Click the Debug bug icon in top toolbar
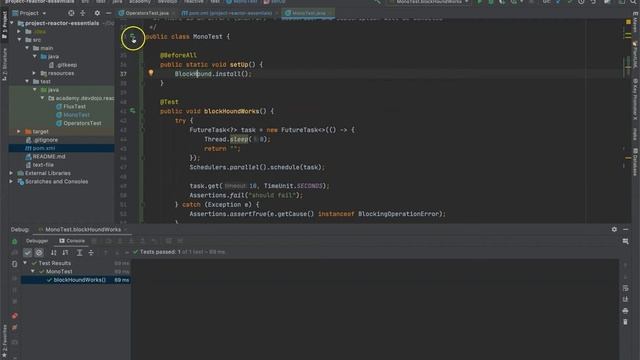Viewport: 640px width, 360px height. click(491, 2)
